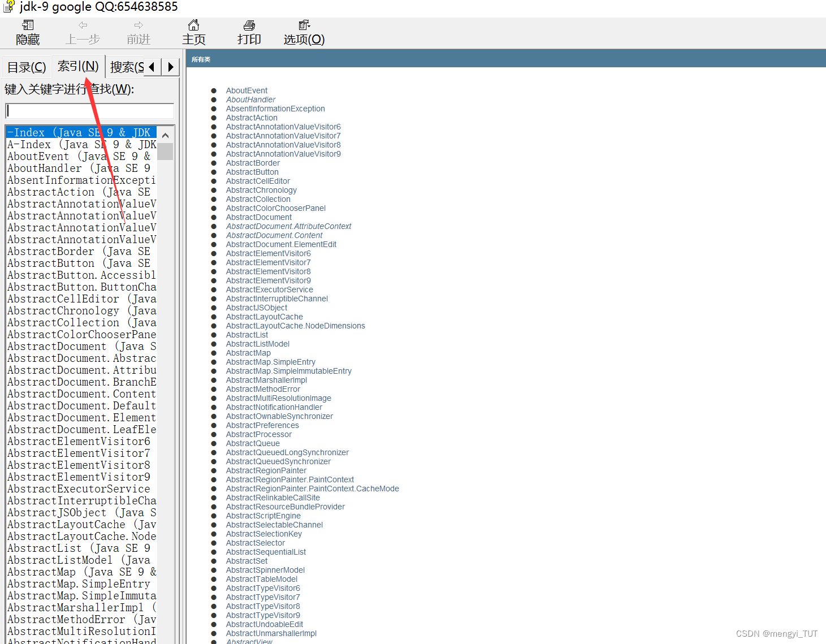Image resolution: width=826 pixels, height=644 pixels.
Task: Open the AbstractDocument.ElementEdit link
Action: [x=281, y=244]
